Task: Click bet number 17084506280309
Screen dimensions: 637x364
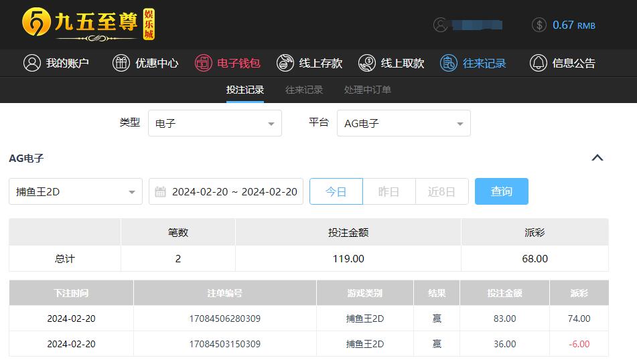Action: click(224, 318)
